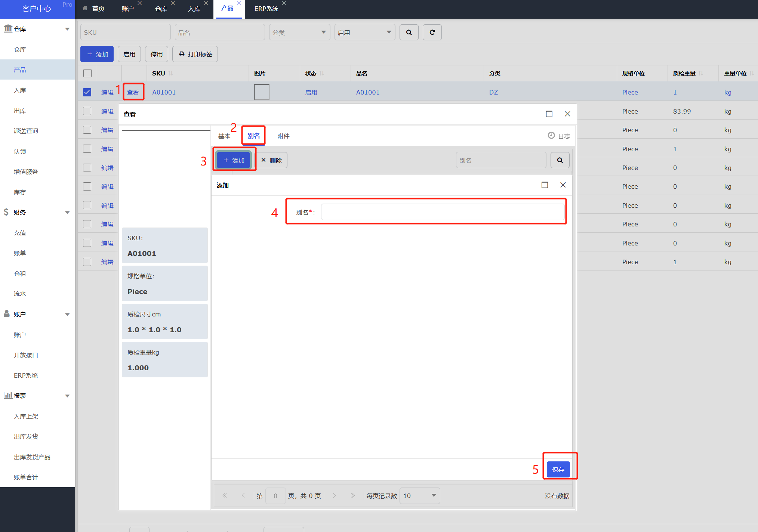Go to first page in alias pager
Viewport: 758px width, 532px height.
click(x=225, y=495)
